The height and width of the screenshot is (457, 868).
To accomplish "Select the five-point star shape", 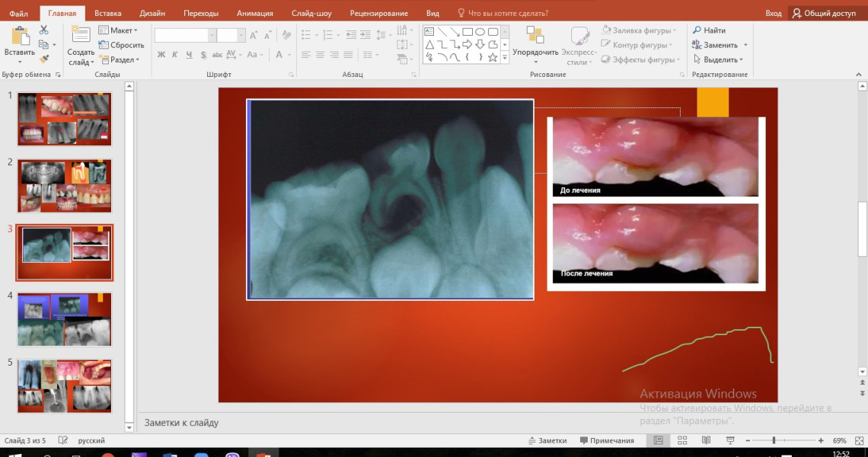I will click(493, 57).
